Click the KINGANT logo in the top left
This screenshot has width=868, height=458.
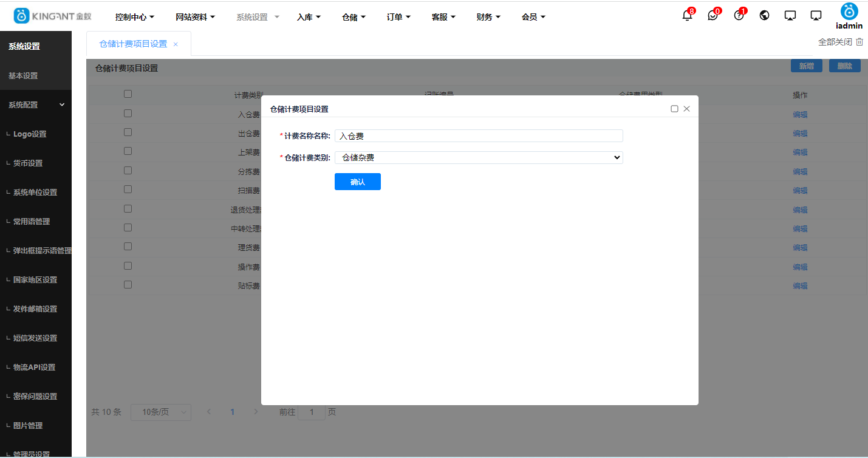coord(52,16)
